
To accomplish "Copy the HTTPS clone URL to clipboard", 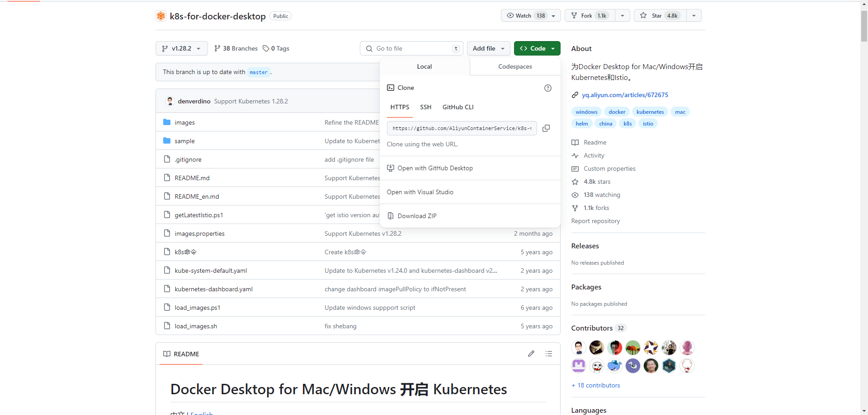I will pos(546,128).
